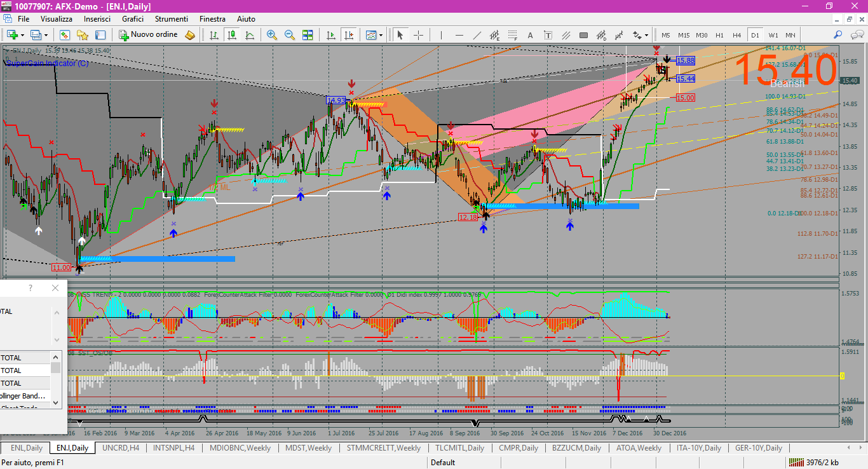Open the Finestra menu
Viewport: 868px width, 469px height.
point(212,19)
